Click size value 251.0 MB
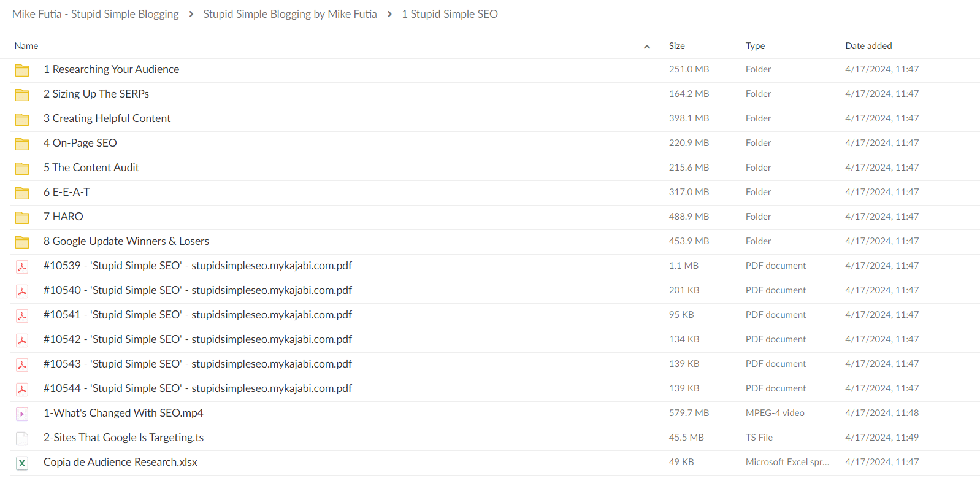The height and width of the screenshot is (478, 980). (689, 69)
